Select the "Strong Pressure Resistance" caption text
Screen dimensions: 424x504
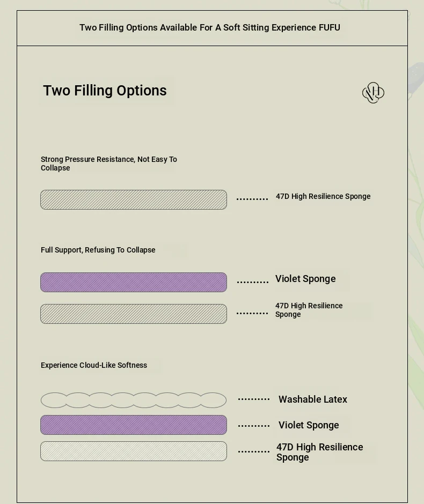pos(109,164)
